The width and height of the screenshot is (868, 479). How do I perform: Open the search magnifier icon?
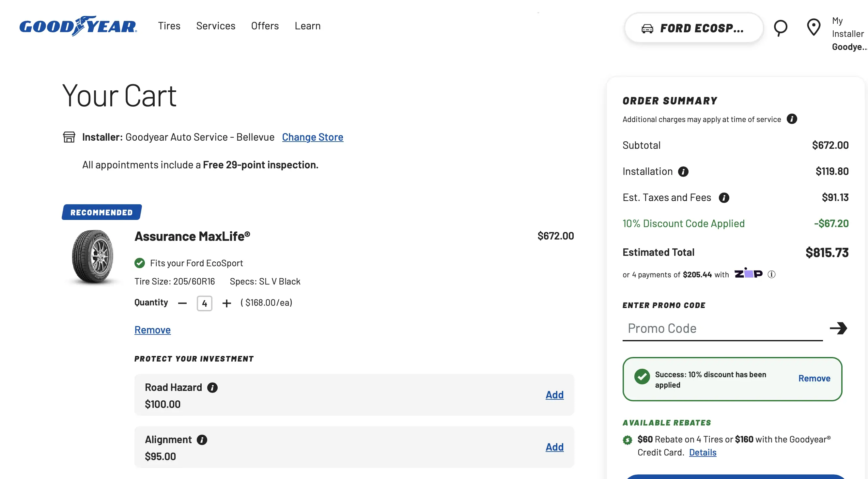[x=781, y=28]
